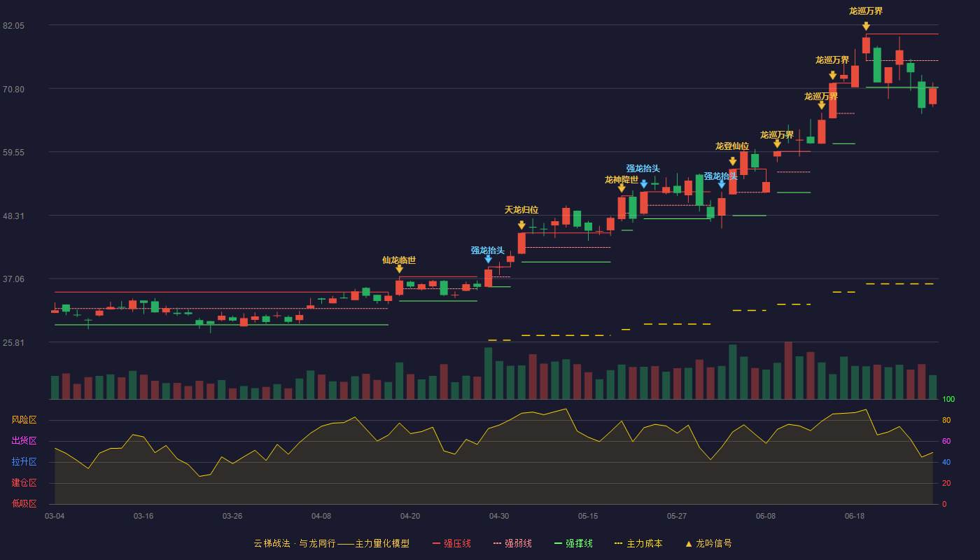The image size is (980, 560).
Task: Toggle the 强压线 legend series
Action: point(451,543)
